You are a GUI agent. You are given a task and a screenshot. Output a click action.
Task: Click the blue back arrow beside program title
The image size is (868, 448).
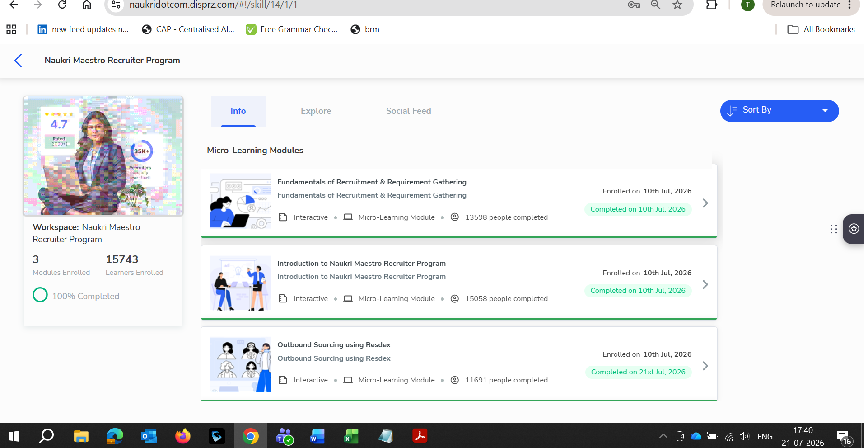pyautogui.click(x=18, y=61)
